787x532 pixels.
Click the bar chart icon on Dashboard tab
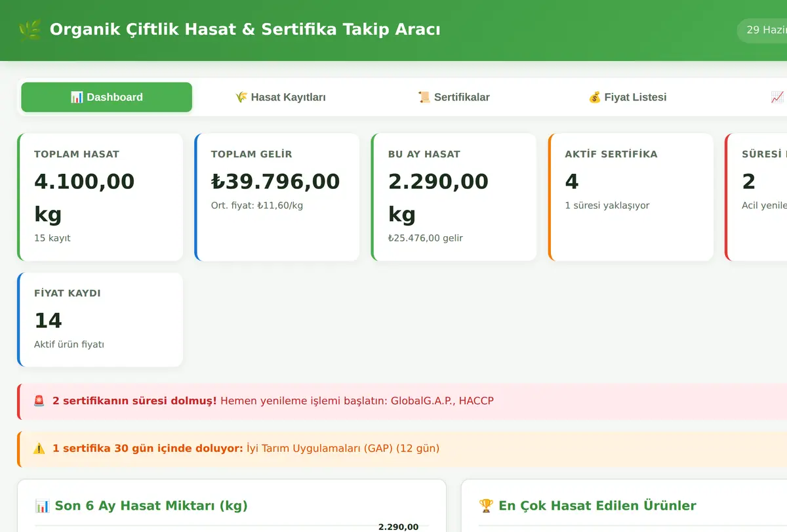click(x=77, y=97)
